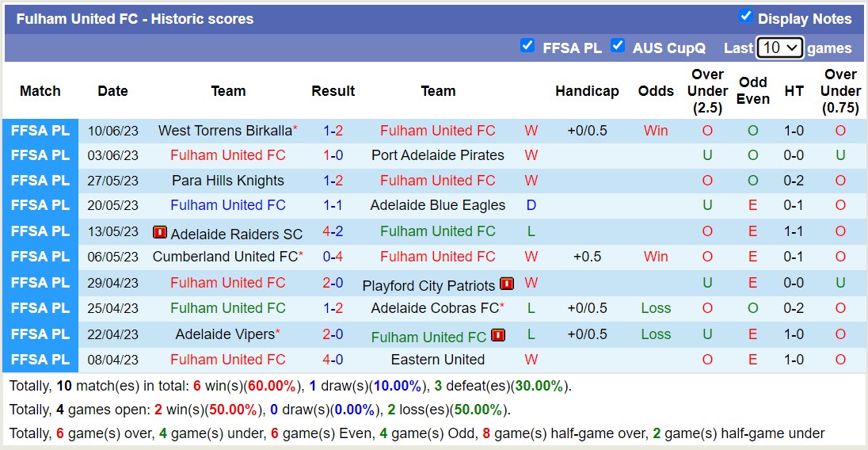Click the 1-0 result versus Port Adelaide Pirates
Image resolution: width=868 pixels, height=450 pixels.
333,155
